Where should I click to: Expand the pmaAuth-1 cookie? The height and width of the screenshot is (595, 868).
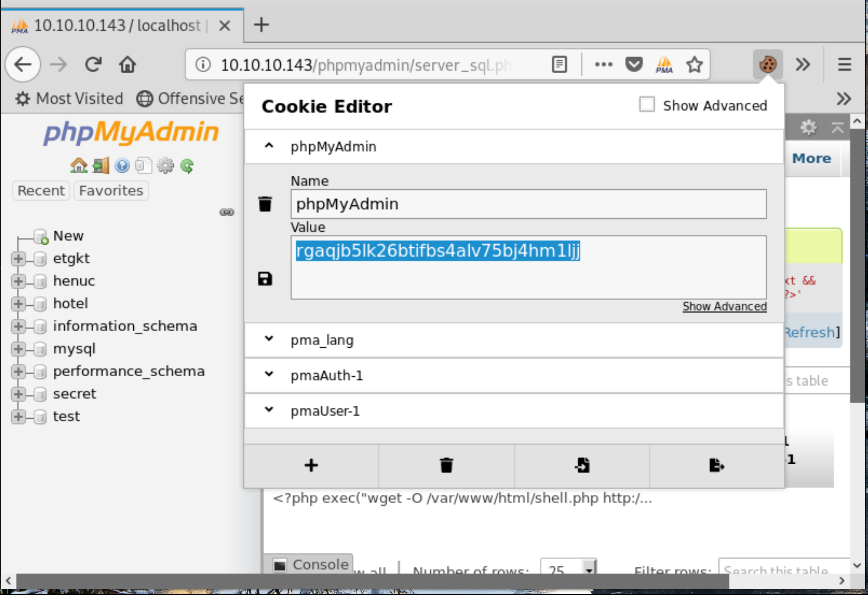click(269, 374)
